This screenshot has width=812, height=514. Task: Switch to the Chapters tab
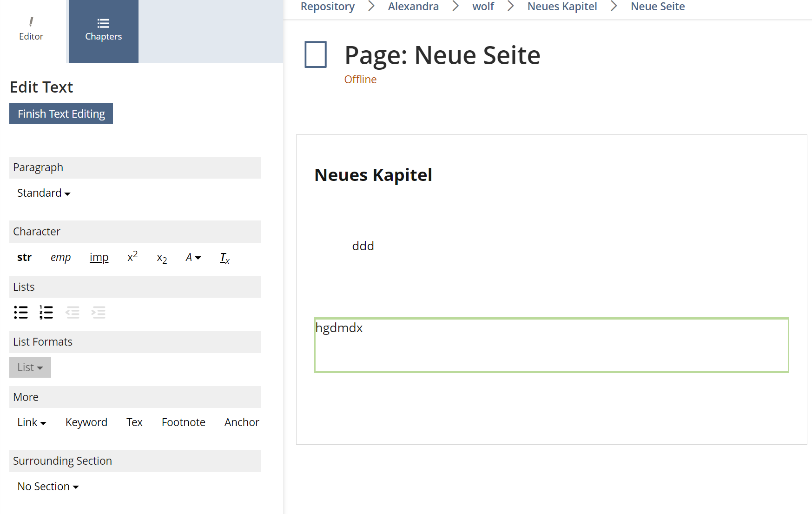tap(103, 31)
